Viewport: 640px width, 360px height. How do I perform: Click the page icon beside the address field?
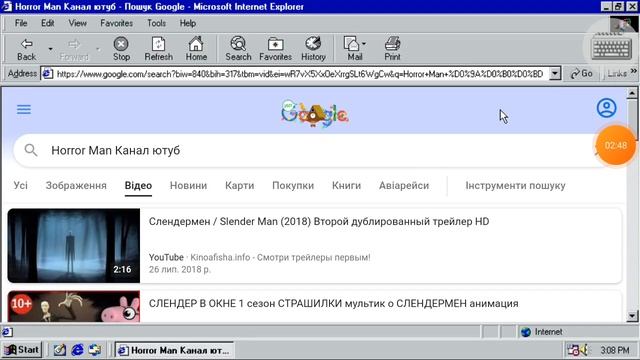tap(48, 74)
